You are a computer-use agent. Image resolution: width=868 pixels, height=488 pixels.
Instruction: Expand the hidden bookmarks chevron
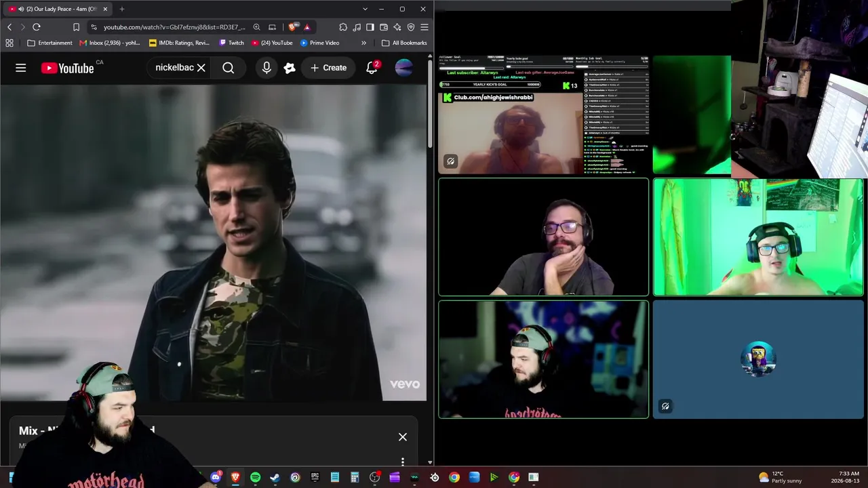(x=363, y=43)
